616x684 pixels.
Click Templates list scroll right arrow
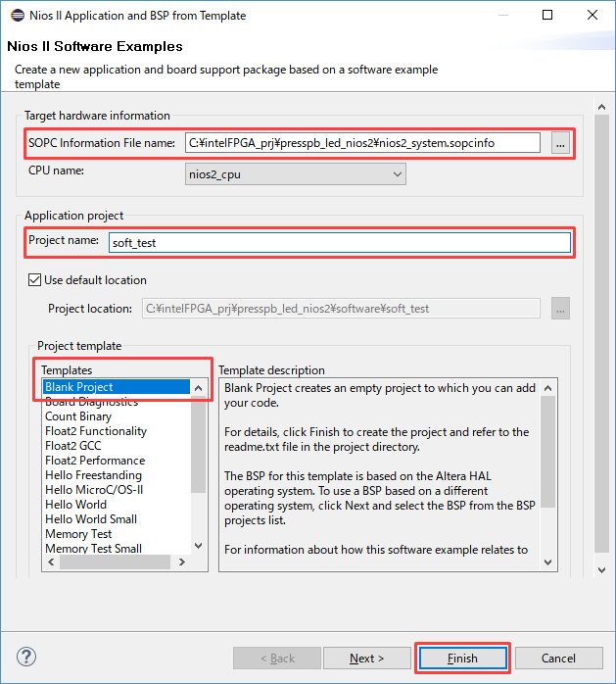(x=182, y=562)
